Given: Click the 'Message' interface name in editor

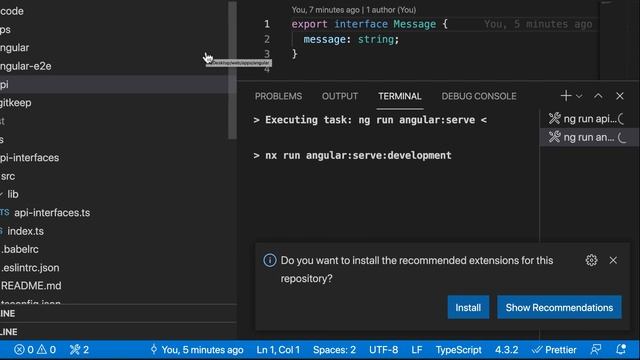Looking at the screenshot, I should click(x=415, y=24).
